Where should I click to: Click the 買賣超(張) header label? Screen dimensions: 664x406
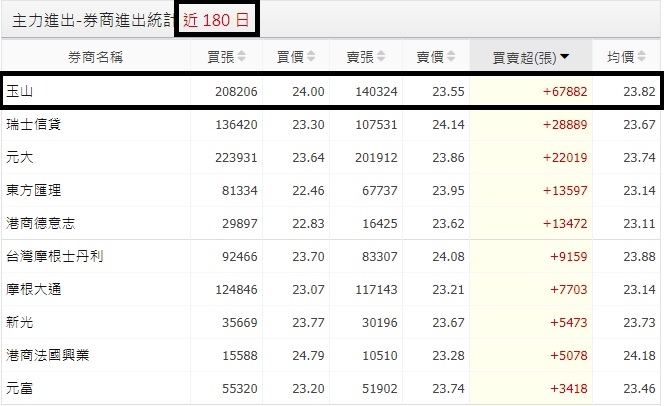pos(525,57)
